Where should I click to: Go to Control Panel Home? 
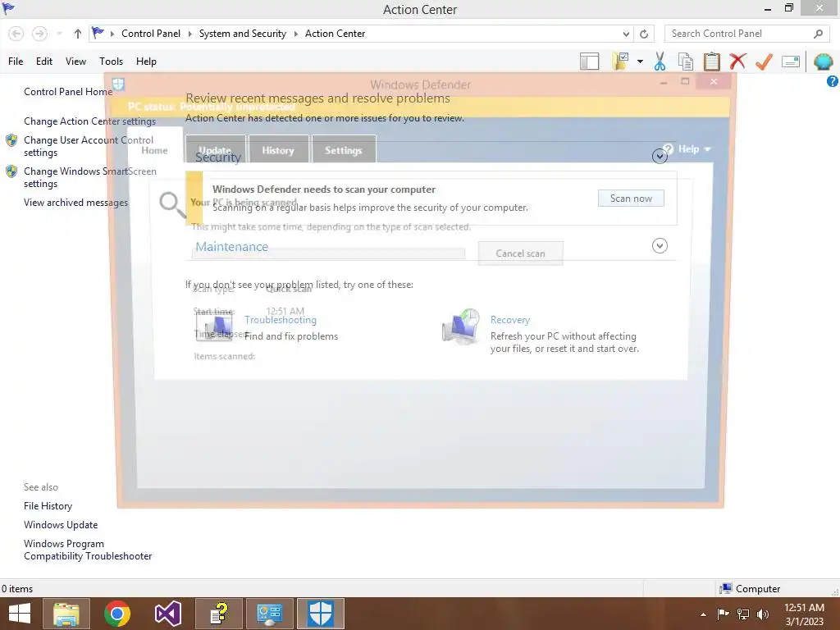coord(68,92)
